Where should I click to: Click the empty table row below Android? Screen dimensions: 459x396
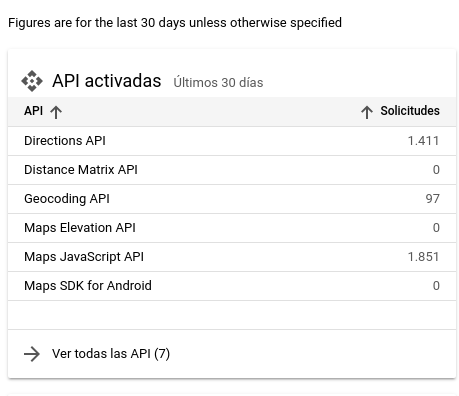pos(232,315)
